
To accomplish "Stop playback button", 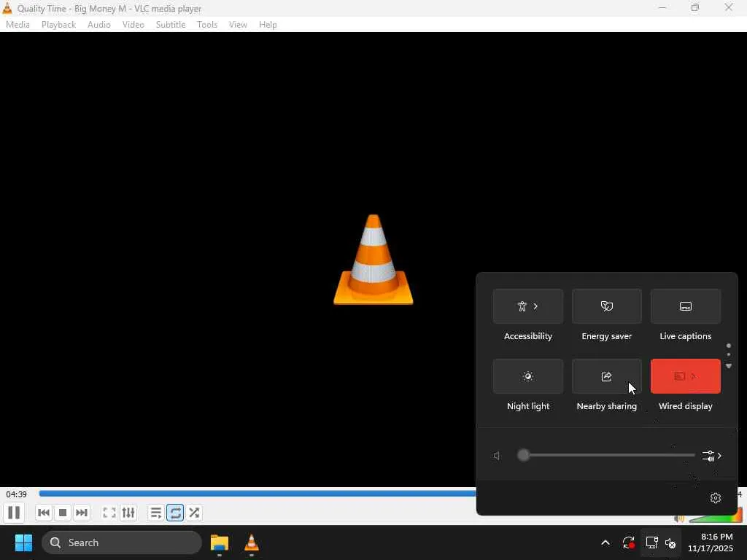I will point(63,513).
